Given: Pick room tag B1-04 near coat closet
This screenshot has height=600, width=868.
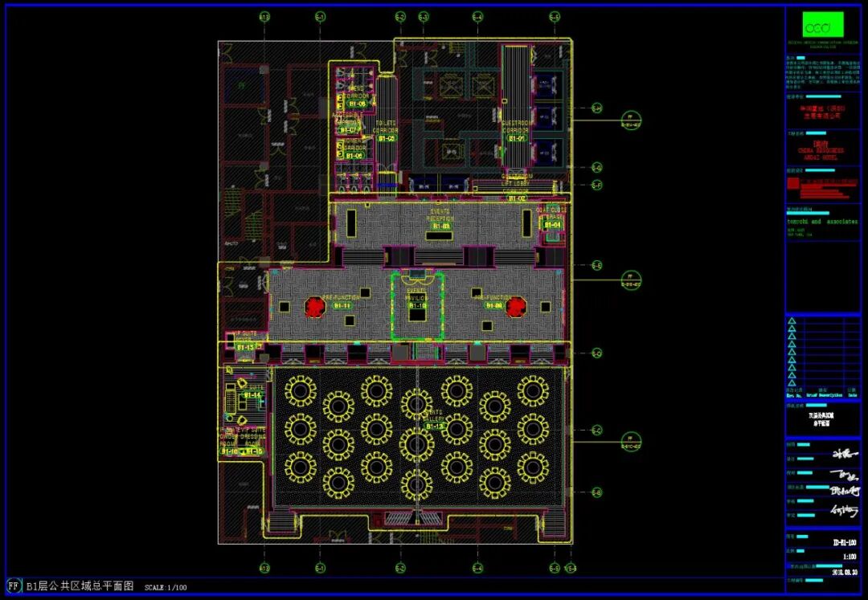Looking at the screenshot, I should (x=552, y=225).
